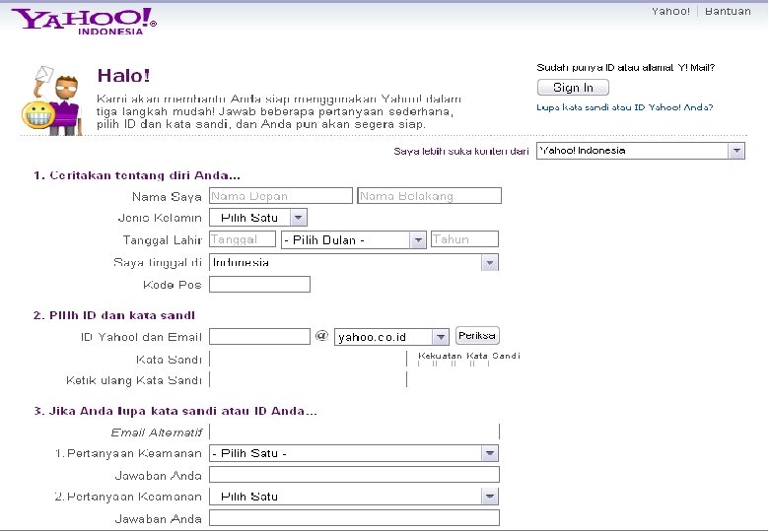Click '3. Jika Anda lupa kata sandi' heading

[175, 411]
